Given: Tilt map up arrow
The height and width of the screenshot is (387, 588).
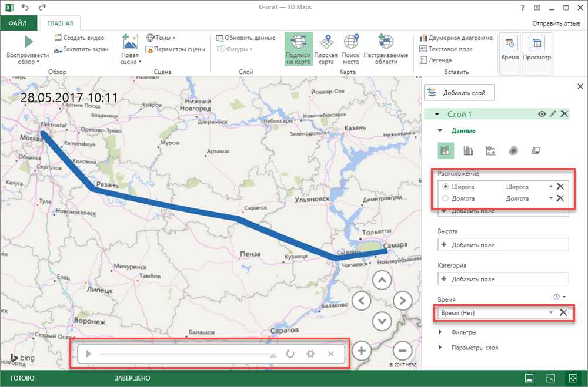Looking at the screenshot, I should click(x=382, y=280).
